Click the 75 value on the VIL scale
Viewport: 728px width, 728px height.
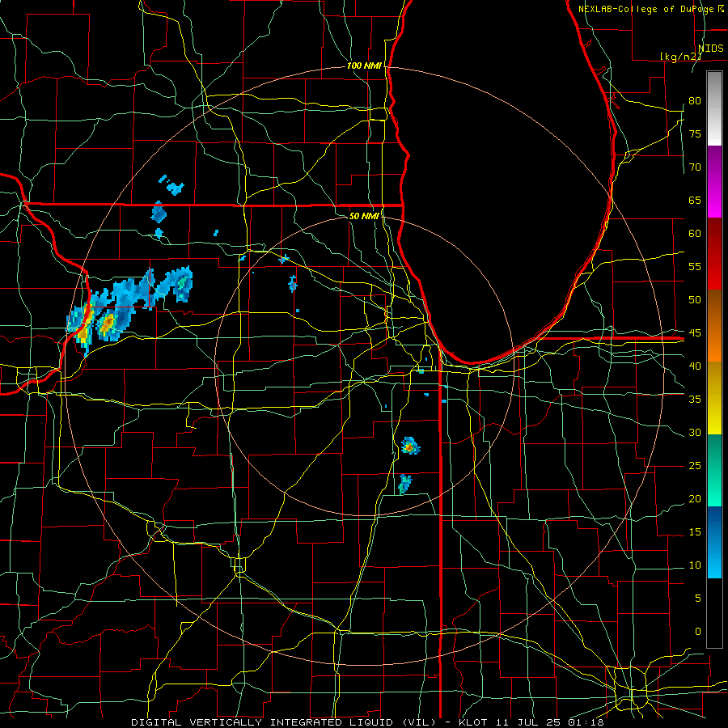click(x=695, y=133)
